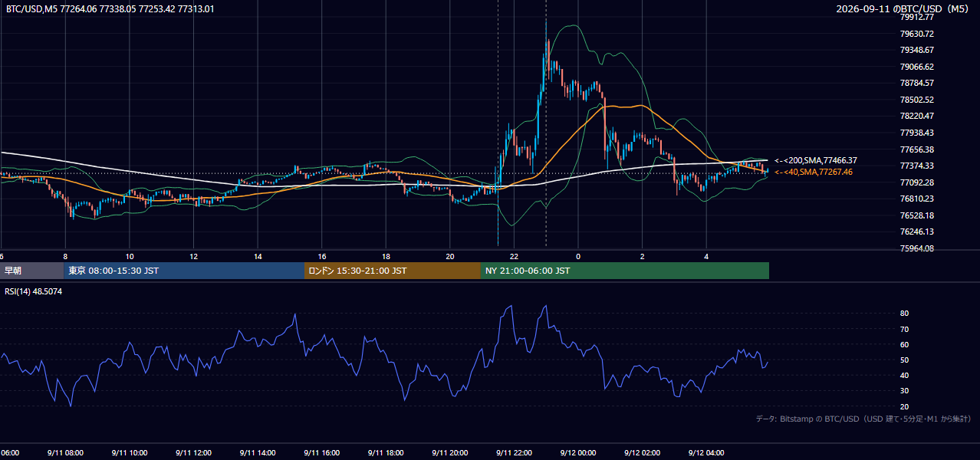Click the 77374.33 price axis label
Viewport: 980px width, 460px height.
coord(917,166)
